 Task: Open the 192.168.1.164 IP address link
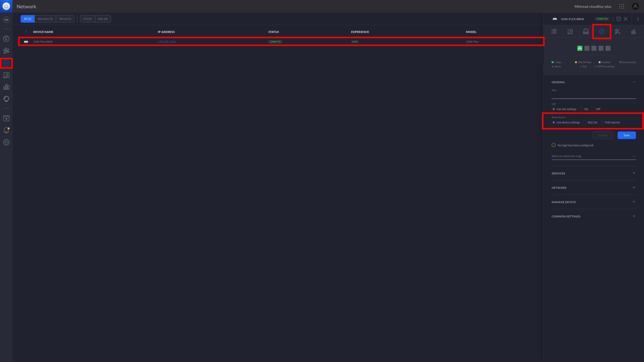167,42
